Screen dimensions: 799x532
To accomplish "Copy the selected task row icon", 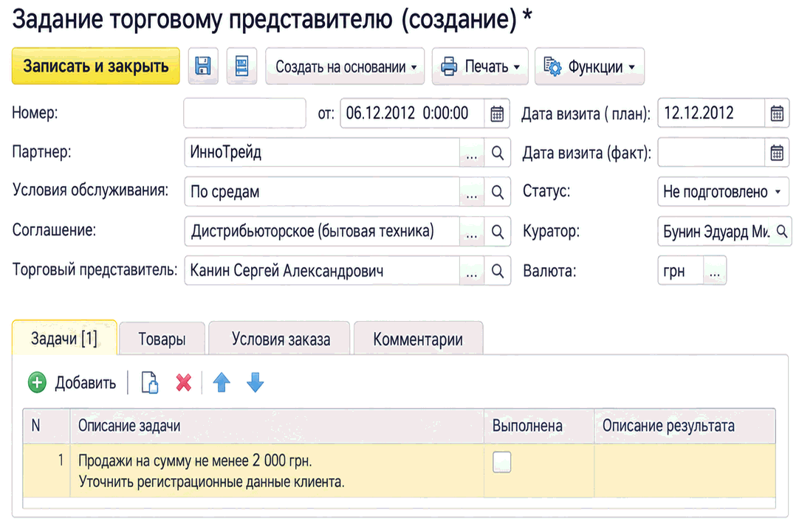I will click(x=150, y=382).
